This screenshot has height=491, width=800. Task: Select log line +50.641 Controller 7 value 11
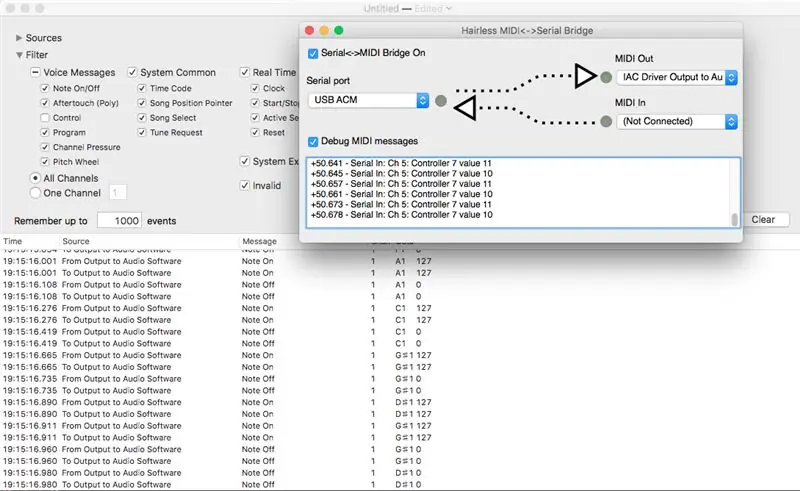401,163
